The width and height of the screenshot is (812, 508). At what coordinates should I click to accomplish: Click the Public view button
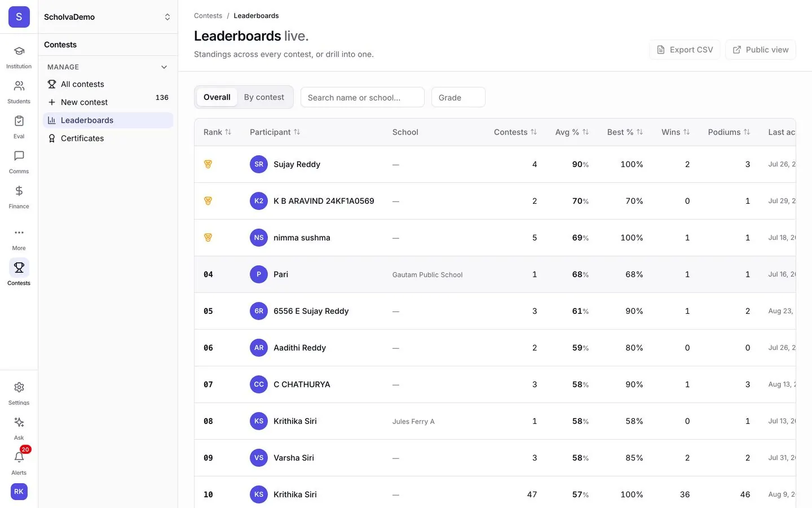click(760, 50)
